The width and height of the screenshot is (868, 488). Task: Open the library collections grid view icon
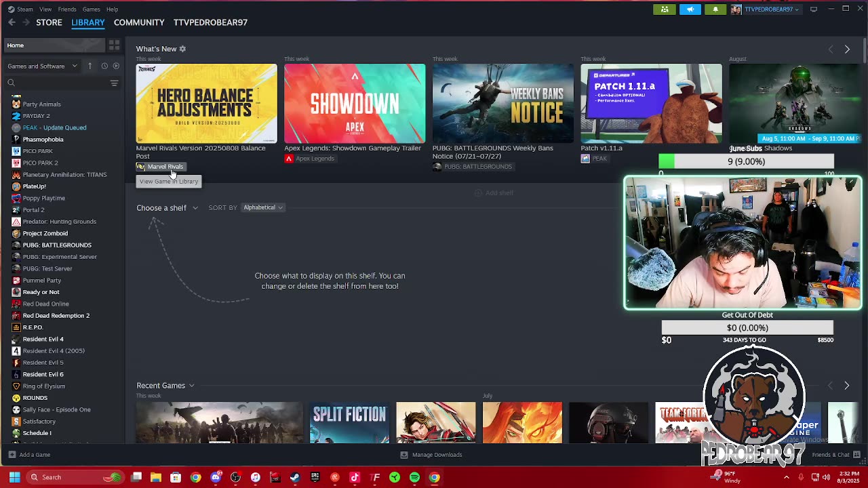pyautogui.click(x=114, y=45)
